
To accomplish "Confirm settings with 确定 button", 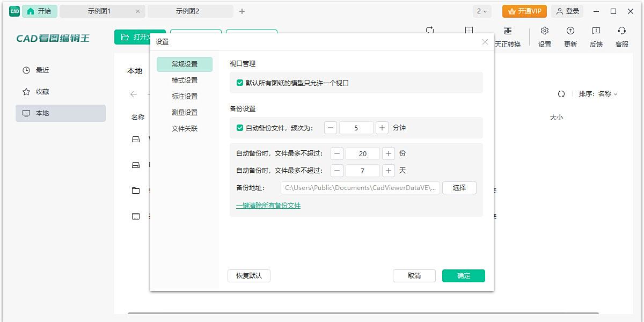I will click(464, 276).
